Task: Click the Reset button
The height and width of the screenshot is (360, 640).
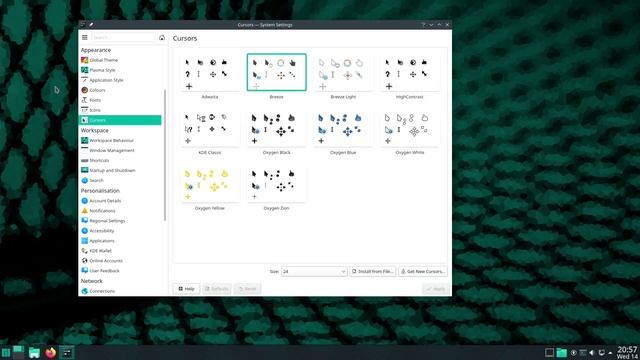Action: tap(248, 289)
